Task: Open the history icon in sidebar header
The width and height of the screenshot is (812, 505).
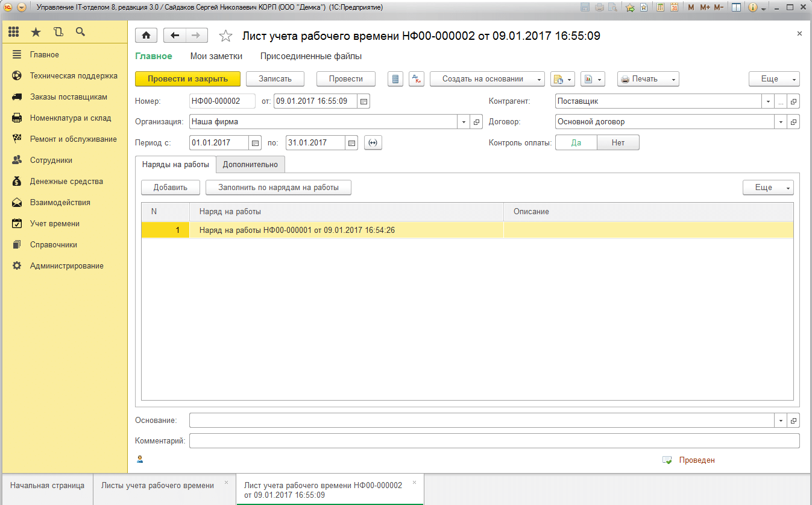Action: pyautogui.click(x=58, y=32)
